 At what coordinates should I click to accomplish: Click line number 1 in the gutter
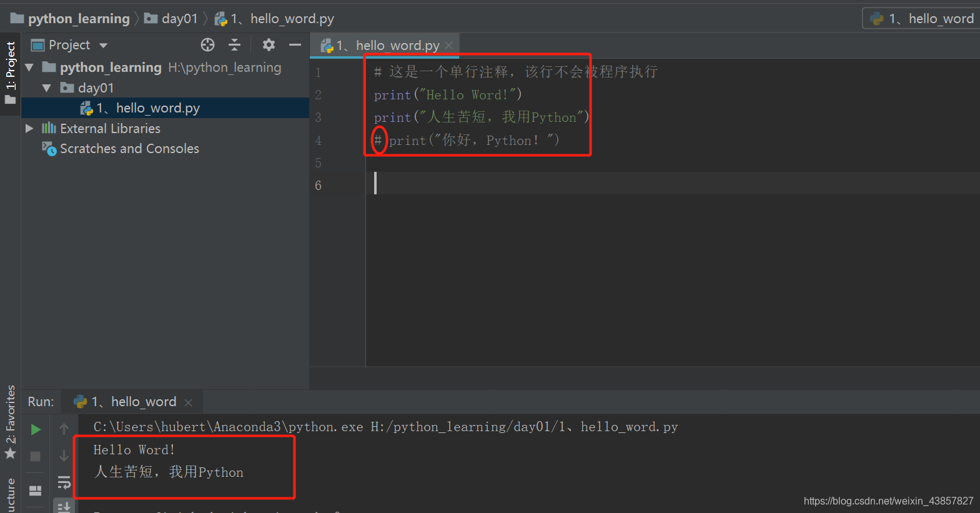pyautogui.click(x=318, y=72)
